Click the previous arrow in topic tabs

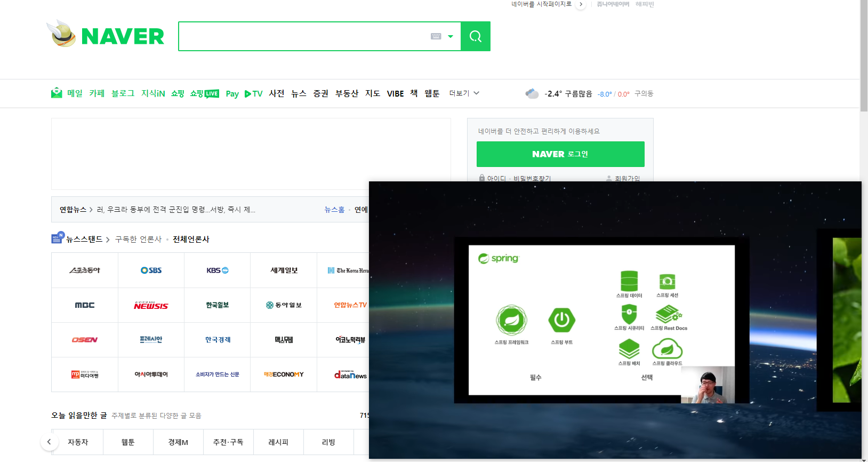click(x=49, y=442)
